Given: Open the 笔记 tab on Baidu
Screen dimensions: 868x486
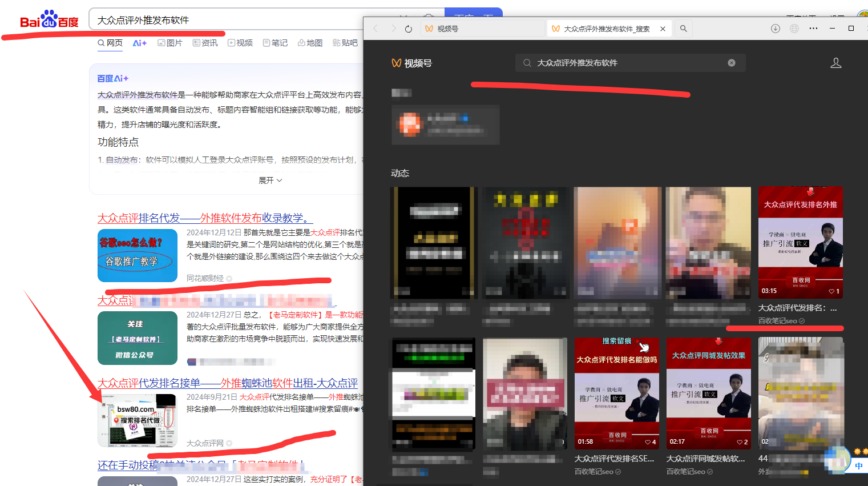Looking at the screenshot, I should (x=275, y=43).
